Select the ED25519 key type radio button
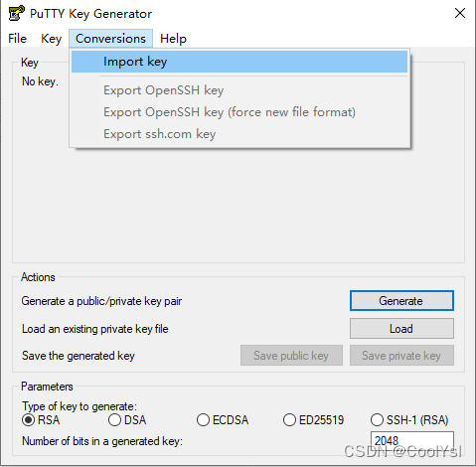Screen dimensions: 476x467 pos(289,420)
